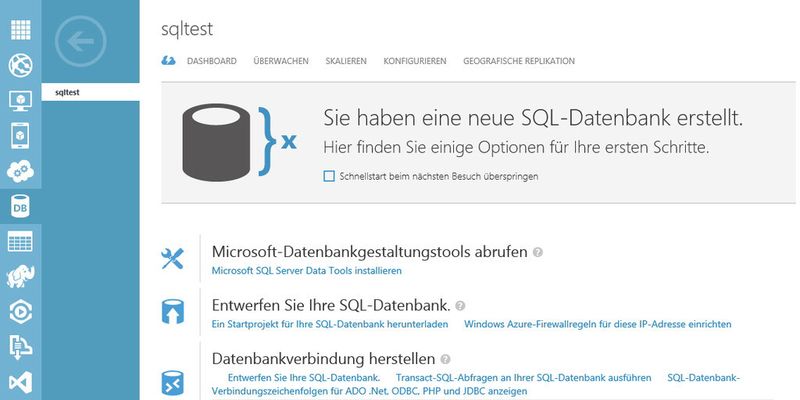Open Entwerfen Sie Ihre SQL-Datenbank. link
The height and width of the screenshot is (400, 800).
(x=304, y=378)
